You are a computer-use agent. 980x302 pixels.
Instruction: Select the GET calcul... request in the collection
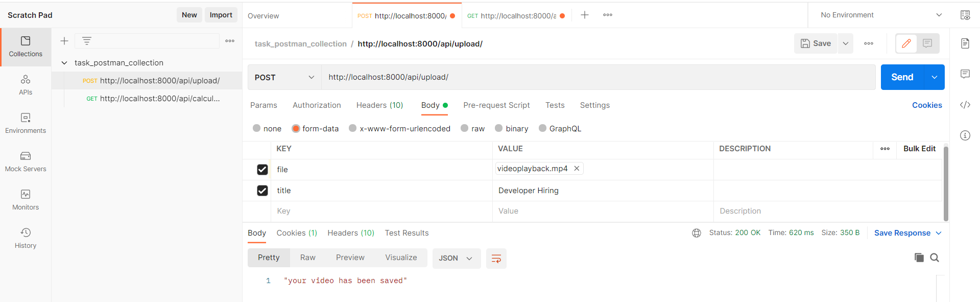coord(147,99)
